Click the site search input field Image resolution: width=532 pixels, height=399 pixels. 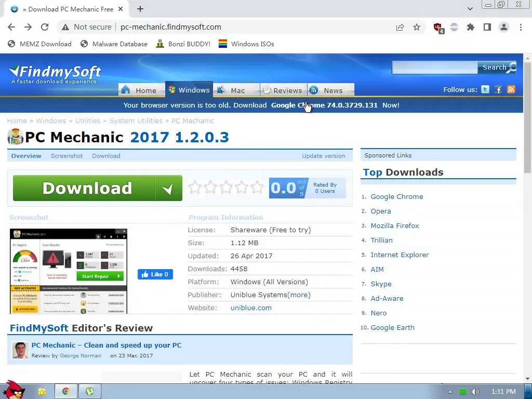point(435,68)
